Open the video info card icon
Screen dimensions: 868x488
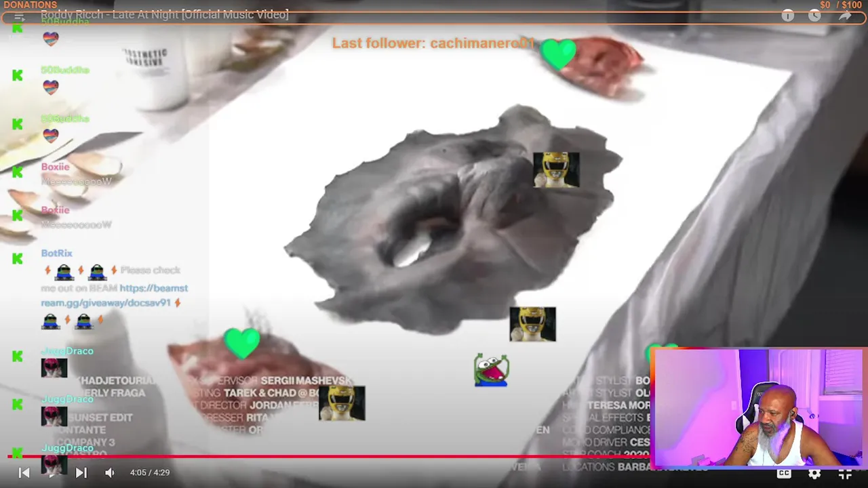click(787, 15)
